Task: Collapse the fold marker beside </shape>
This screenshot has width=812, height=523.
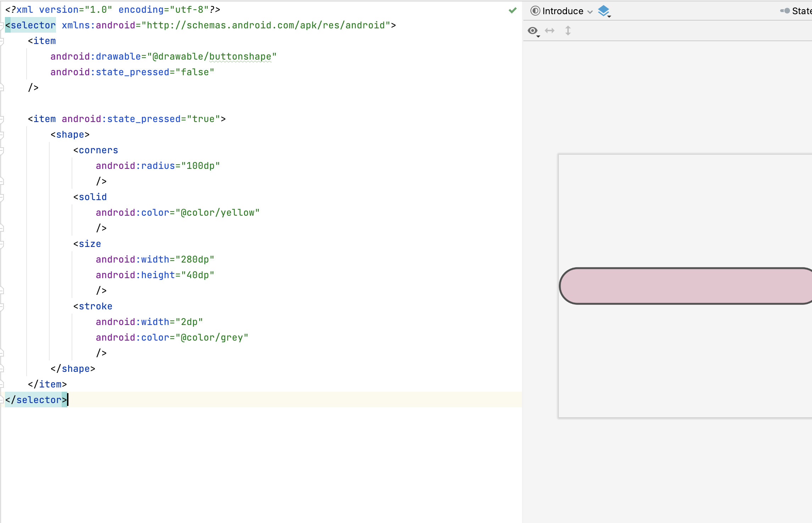Action: point(2,369)
